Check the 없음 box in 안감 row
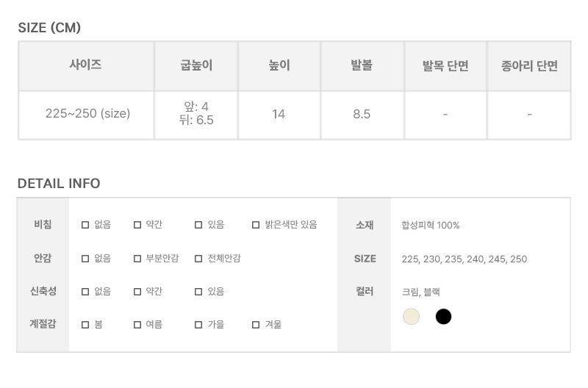The image size is (588, 388). [x=85, y=259]
